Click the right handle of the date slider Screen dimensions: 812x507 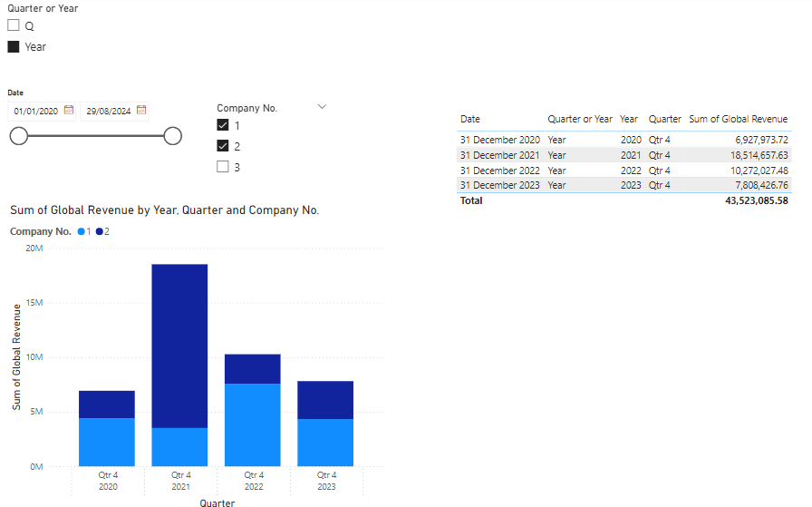[x=173, y=136]
